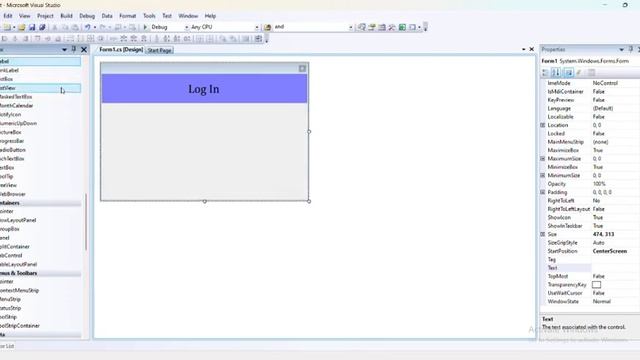Click the Center Horizontally layout icon

pyautogui.click(x=199, y=39)
